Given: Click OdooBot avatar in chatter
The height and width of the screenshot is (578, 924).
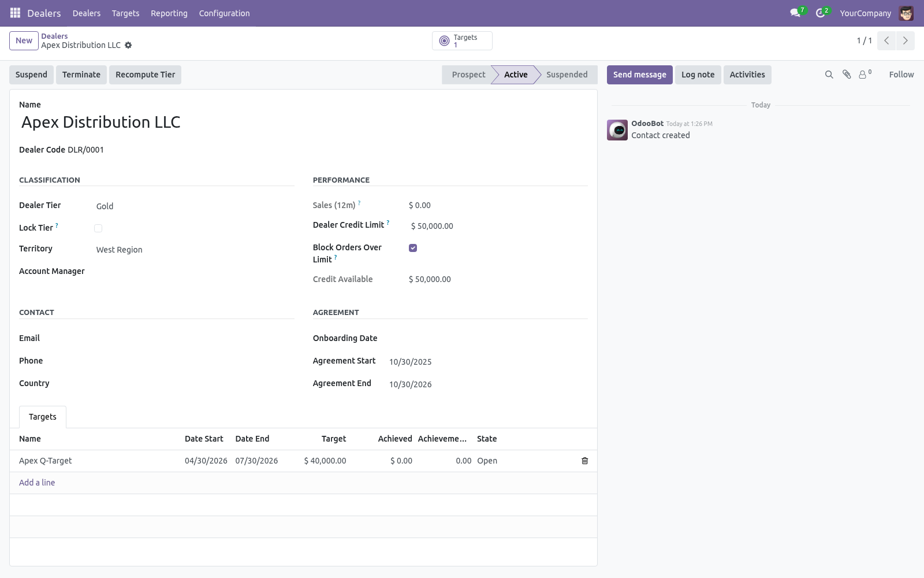Looking at the screenshot, I should tap(617, 130).
